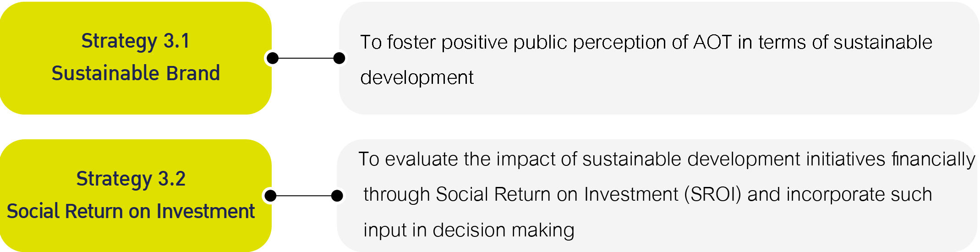Click the right connector dot of Strategy 3.2
This screenshot has height=252, width=980.
pyautogui.click(x=337, y=196)
